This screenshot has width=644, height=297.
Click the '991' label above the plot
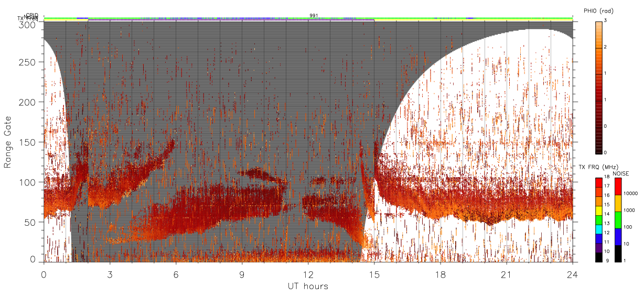pos(314,16)
